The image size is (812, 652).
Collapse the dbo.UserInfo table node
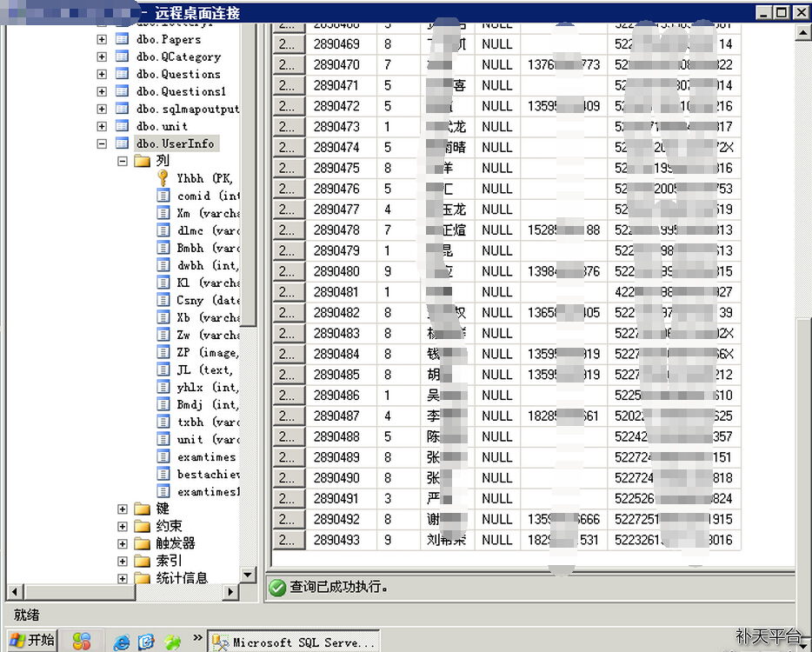click(102, 143)
